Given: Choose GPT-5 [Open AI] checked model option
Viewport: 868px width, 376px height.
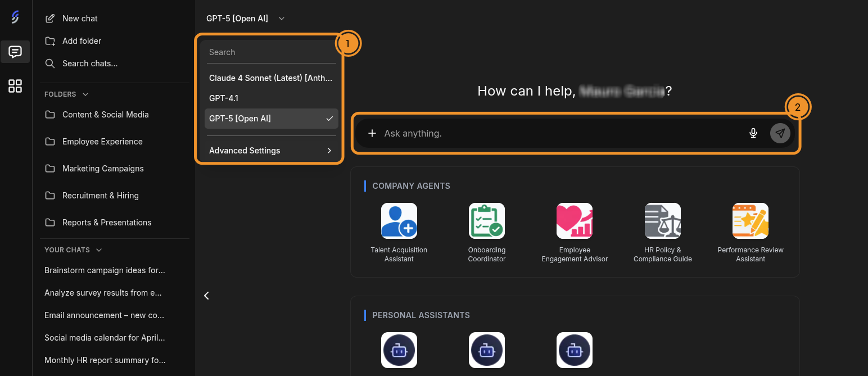Looking at the screenshot, I should click(x=271, y=119).
